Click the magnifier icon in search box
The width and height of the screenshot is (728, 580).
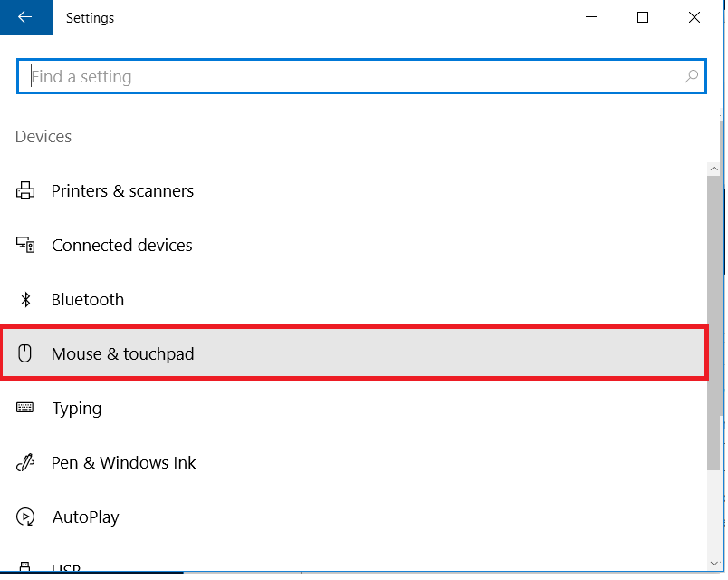(692, 77)
